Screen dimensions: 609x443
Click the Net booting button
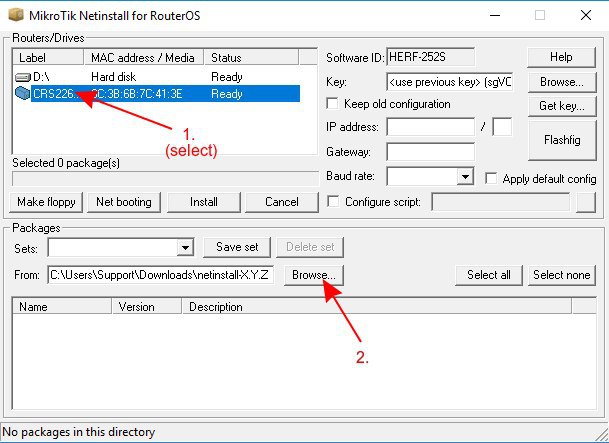124,202
